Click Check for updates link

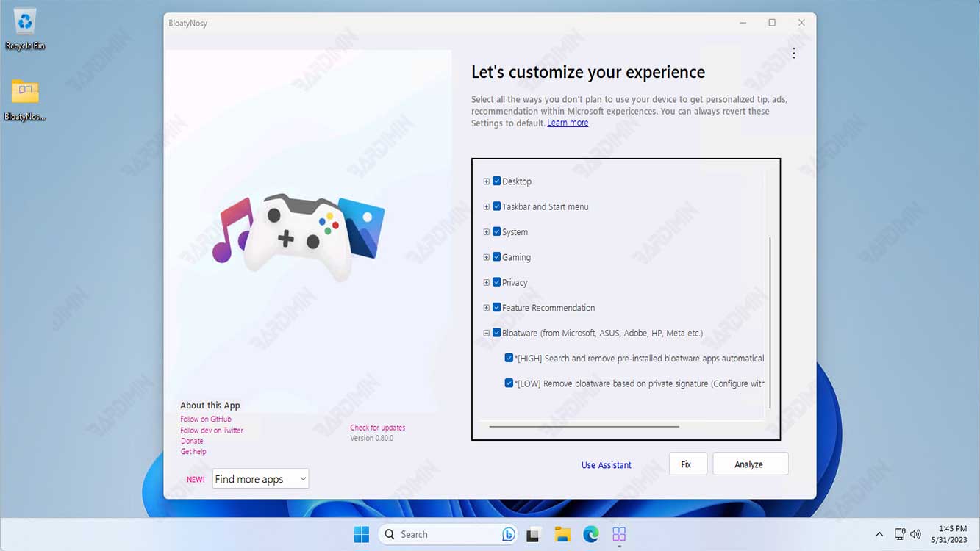(x=378, y=428)
